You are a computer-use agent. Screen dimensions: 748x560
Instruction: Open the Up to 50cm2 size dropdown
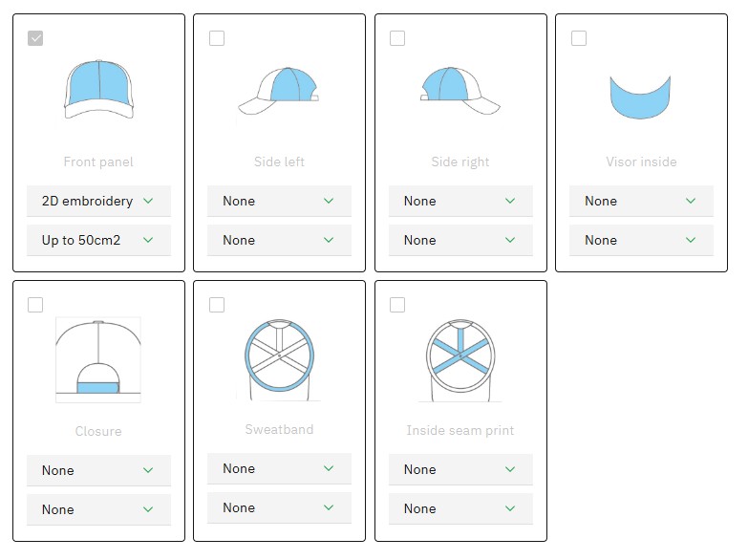(98, 240)
